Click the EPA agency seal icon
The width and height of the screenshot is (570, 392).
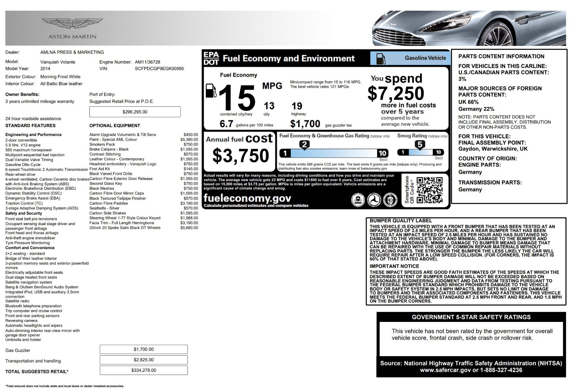[x=358, y=200]
